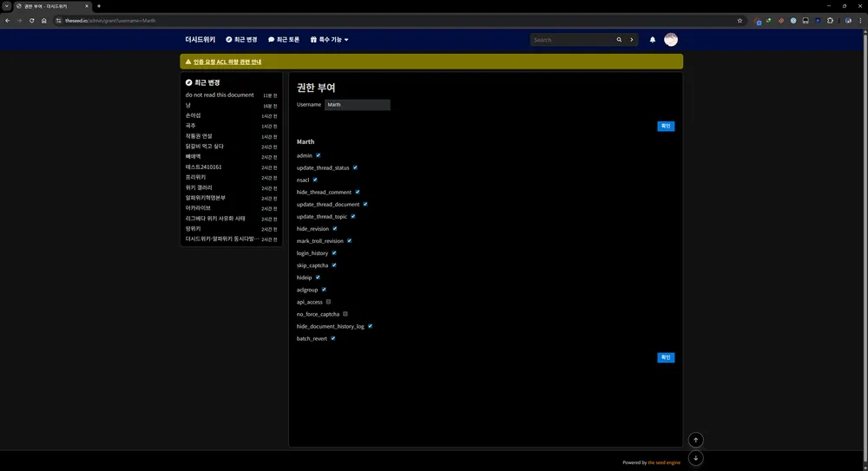Open the tab search chevron at top left
The height and width of the screenshot is (471, 868).
click(x=7, y=6)
